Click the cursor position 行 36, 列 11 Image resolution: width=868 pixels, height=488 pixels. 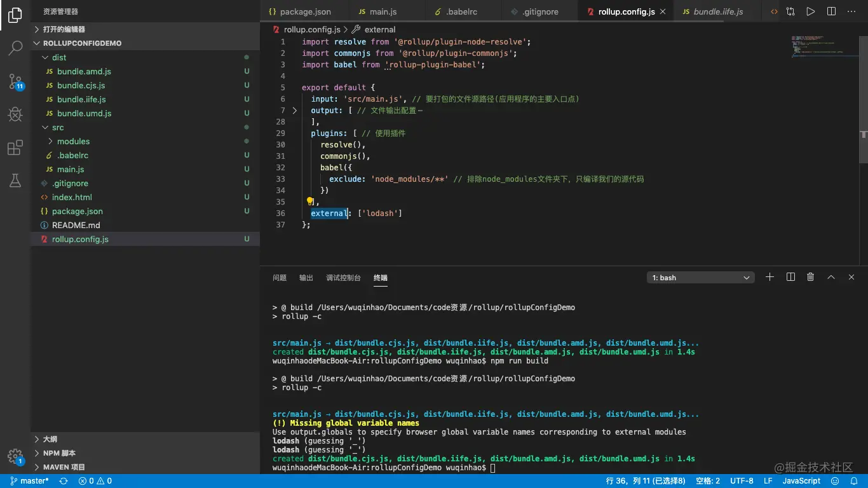coord(646,481)
